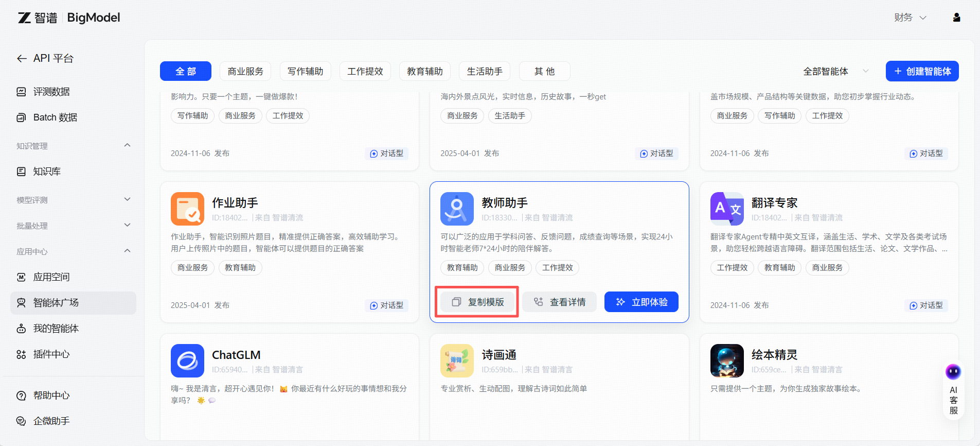Click the 翻译专家 agent icon
Screen dimensions: 980x446
(727, 209)
